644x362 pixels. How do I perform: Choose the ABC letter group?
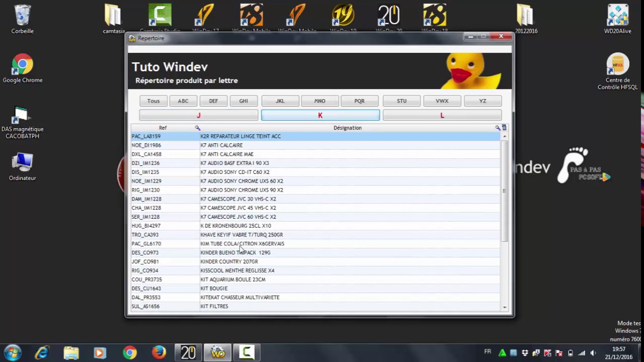[x=183, y=101]
